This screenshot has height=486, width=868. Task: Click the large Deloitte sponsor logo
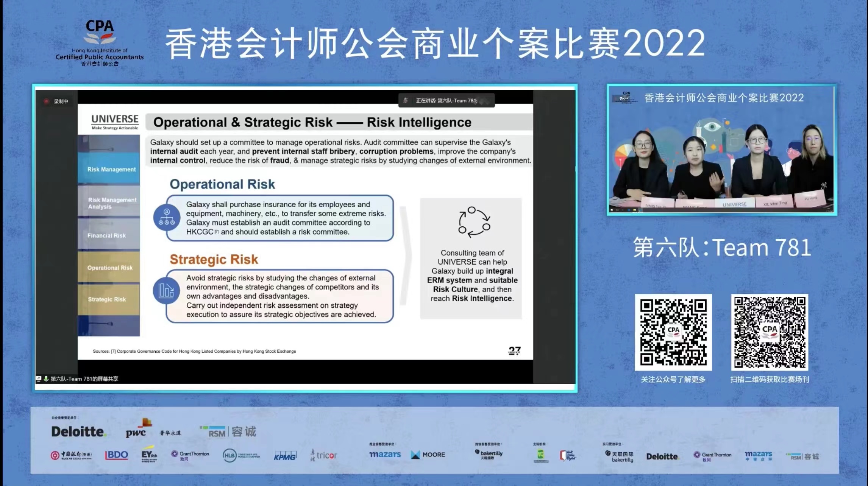[78, 431]
